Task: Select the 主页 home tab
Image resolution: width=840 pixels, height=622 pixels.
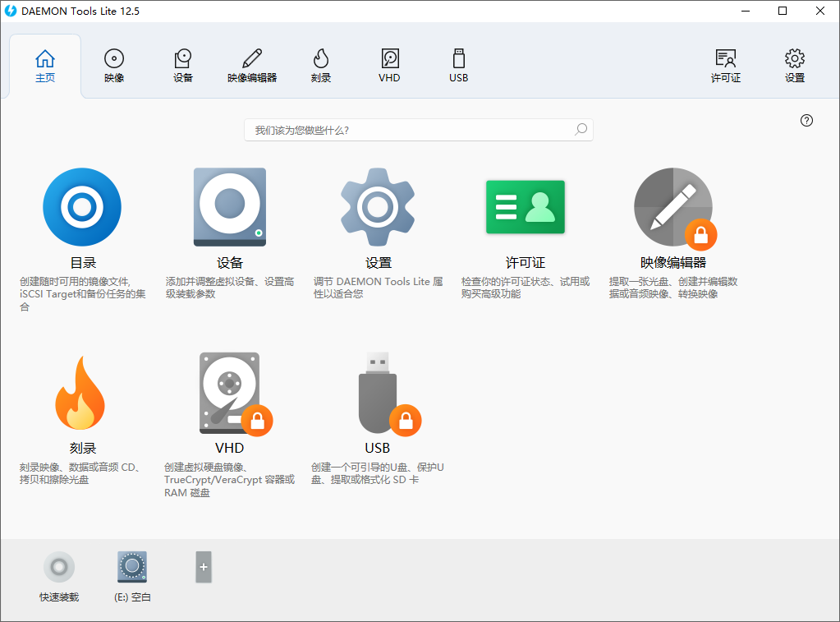Action: coord(44,66)
